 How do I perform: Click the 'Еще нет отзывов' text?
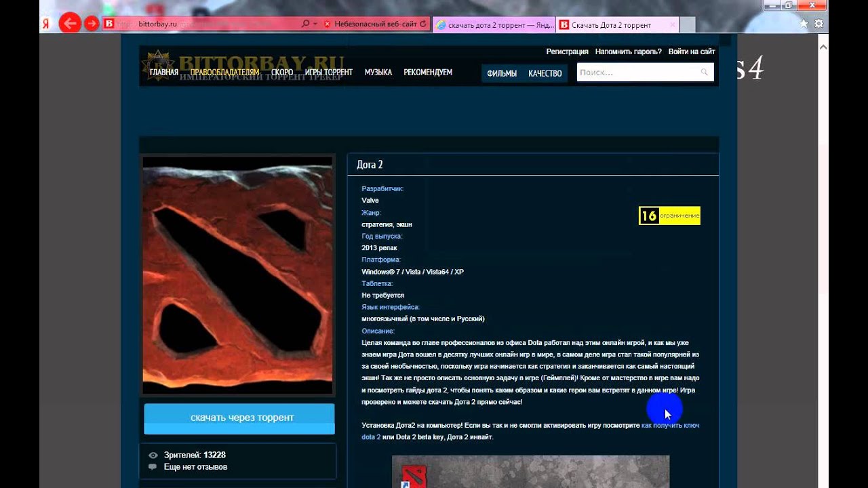(x=195, y=467)
